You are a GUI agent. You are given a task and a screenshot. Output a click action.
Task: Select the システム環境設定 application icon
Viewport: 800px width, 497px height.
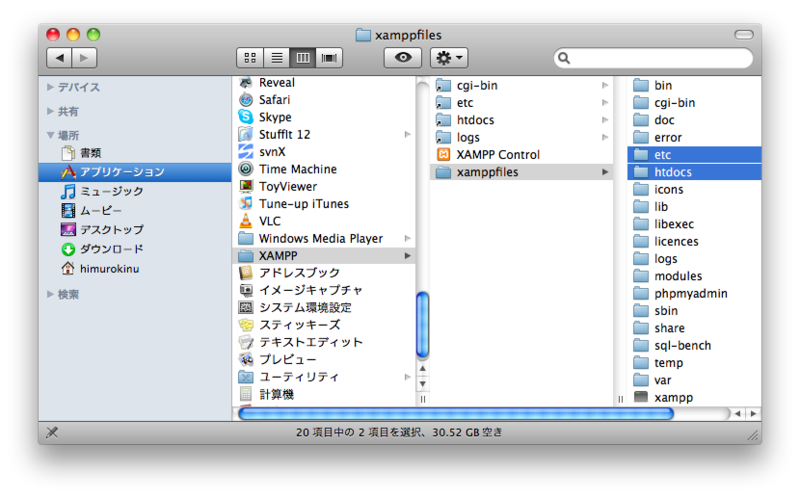pyautogui.click(x=246, y=308)
